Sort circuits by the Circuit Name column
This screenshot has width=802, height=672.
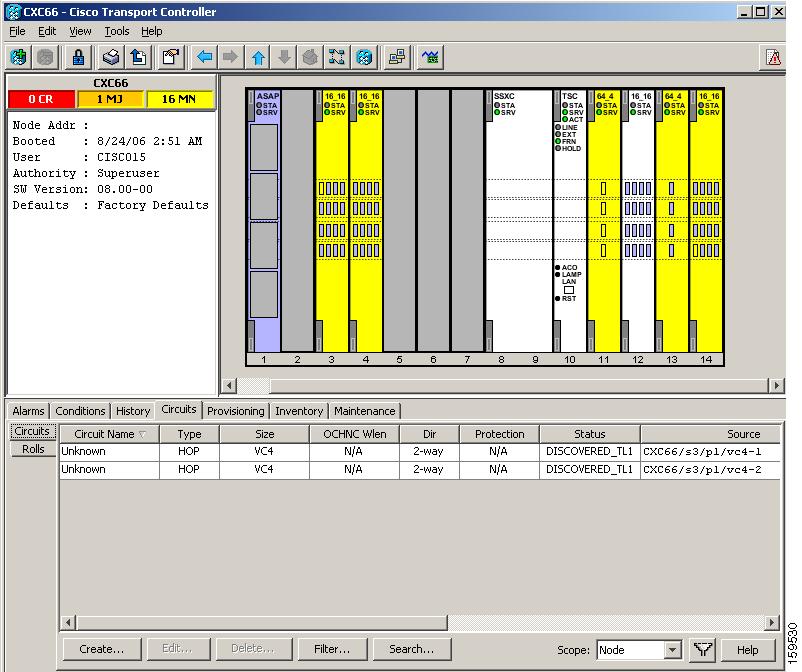coord(109,433)
